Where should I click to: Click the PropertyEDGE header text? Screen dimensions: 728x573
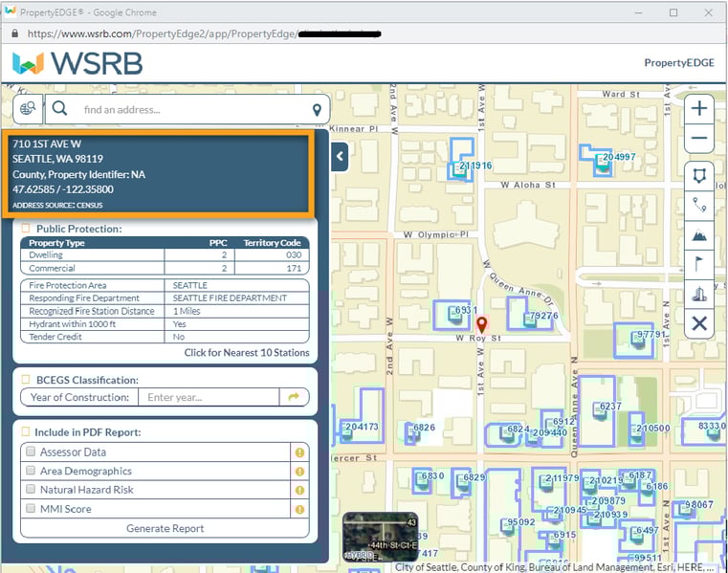[679, 63]
